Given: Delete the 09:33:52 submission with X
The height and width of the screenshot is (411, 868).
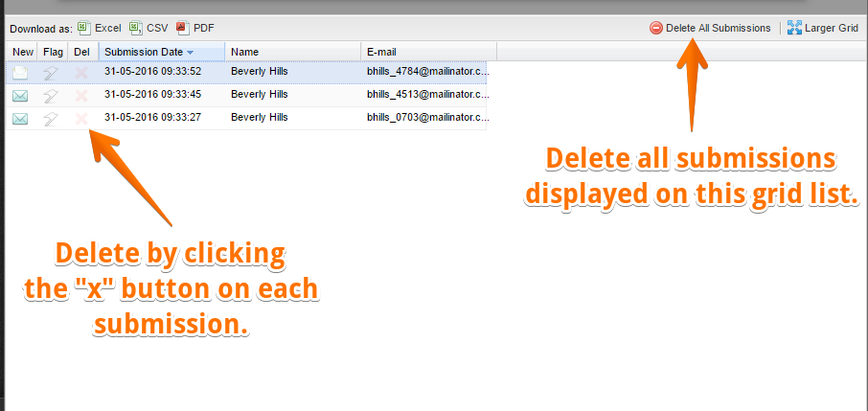Looking at the screenshot, I should pos(81,71).
